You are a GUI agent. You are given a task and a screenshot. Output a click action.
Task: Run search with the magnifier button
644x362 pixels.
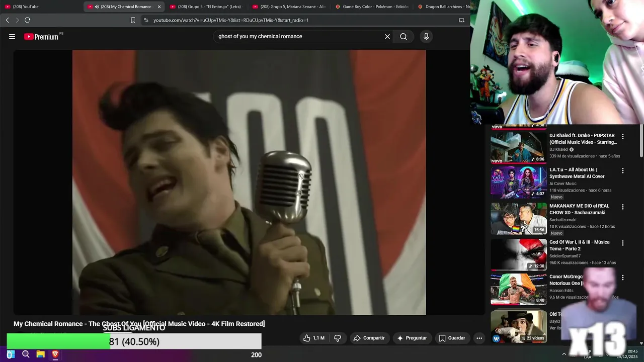pos(404,37)
